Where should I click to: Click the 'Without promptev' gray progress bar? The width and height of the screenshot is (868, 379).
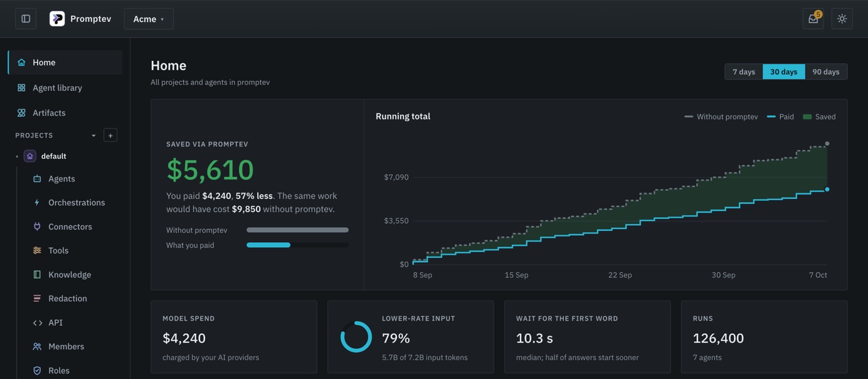(x=297, y=230)
